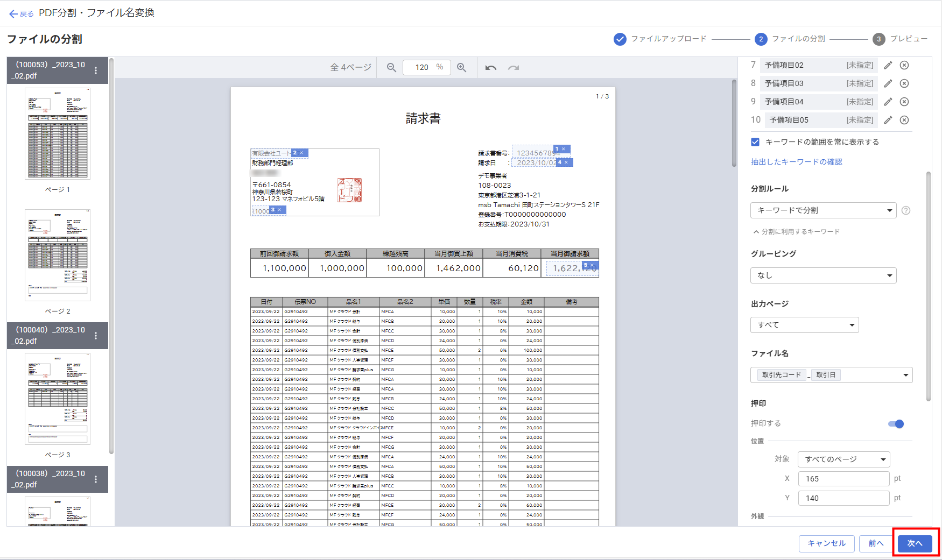Click the zoom in magnifier icon

tap(461, 68)
